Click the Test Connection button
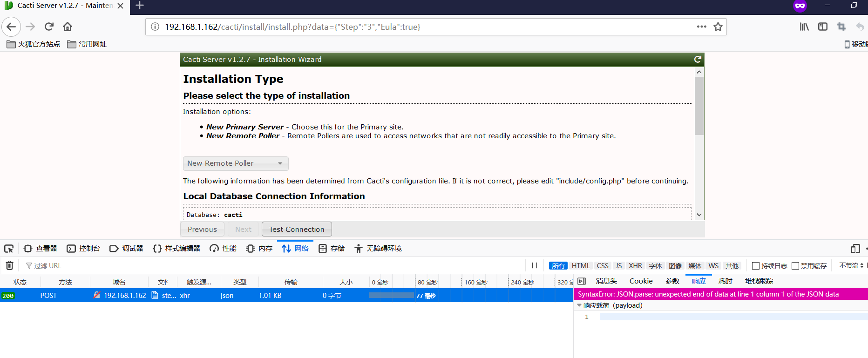Viewport: 868px width, 358px height. [x=297, y=229]
